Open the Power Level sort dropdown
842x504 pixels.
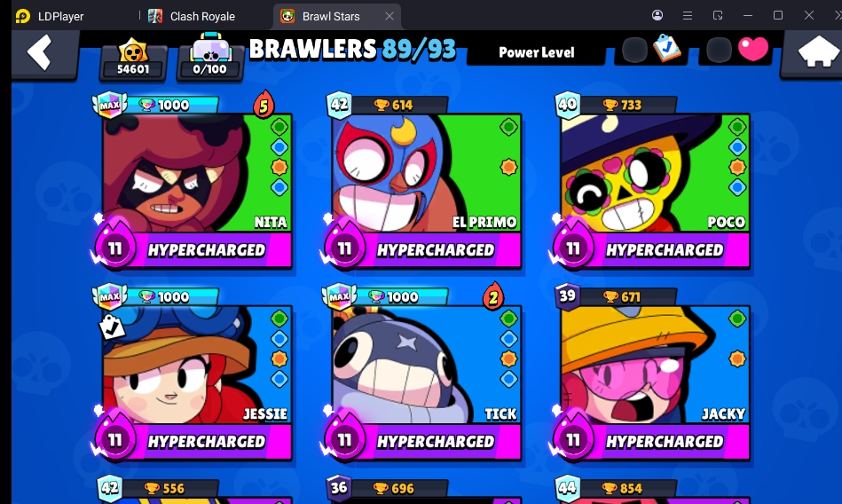tap(536, 52)
